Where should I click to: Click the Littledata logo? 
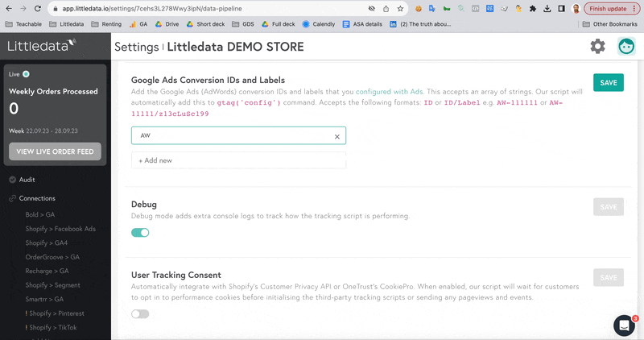[42, 45]
